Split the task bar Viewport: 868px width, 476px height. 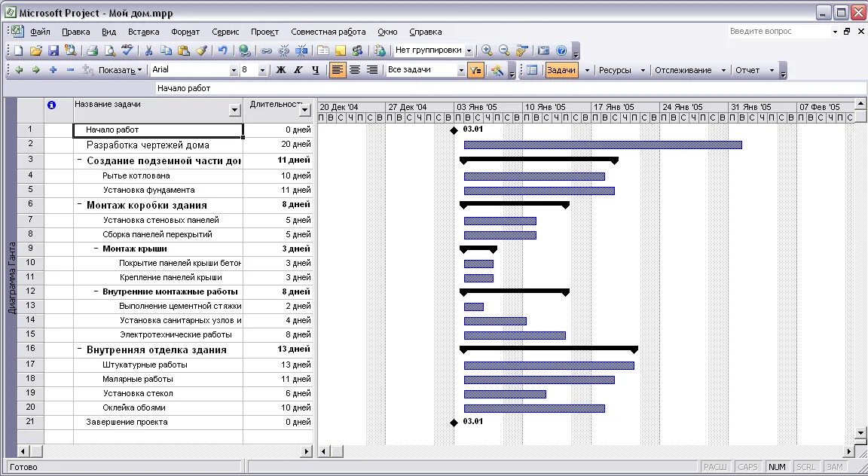(301, 50)
